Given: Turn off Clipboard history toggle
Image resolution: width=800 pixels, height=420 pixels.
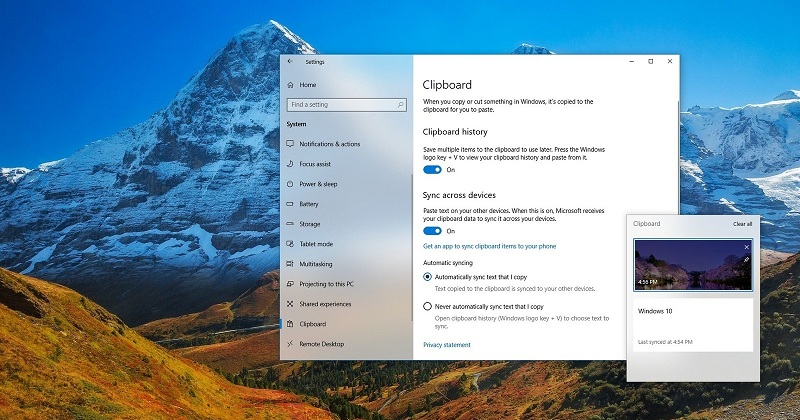Looking at the screenshot, I should [x=432, y=170].
